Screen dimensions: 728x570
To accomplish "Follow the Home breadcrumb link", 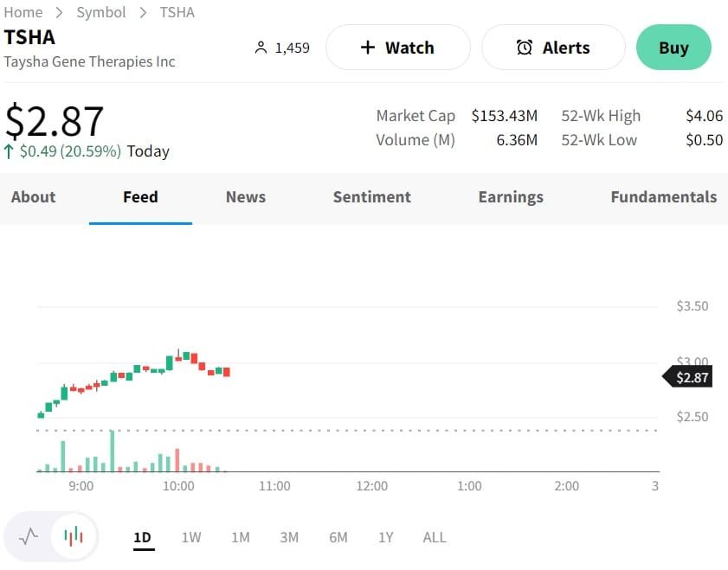I will (23, 12).
